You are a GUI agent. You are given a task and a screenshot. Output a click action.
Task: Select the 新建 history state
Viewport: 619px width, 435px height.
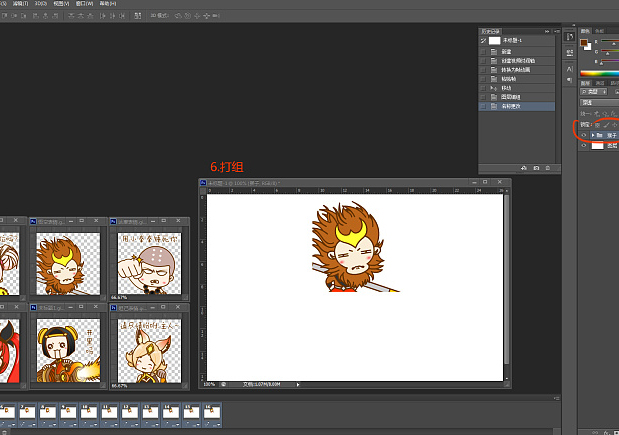517,51
